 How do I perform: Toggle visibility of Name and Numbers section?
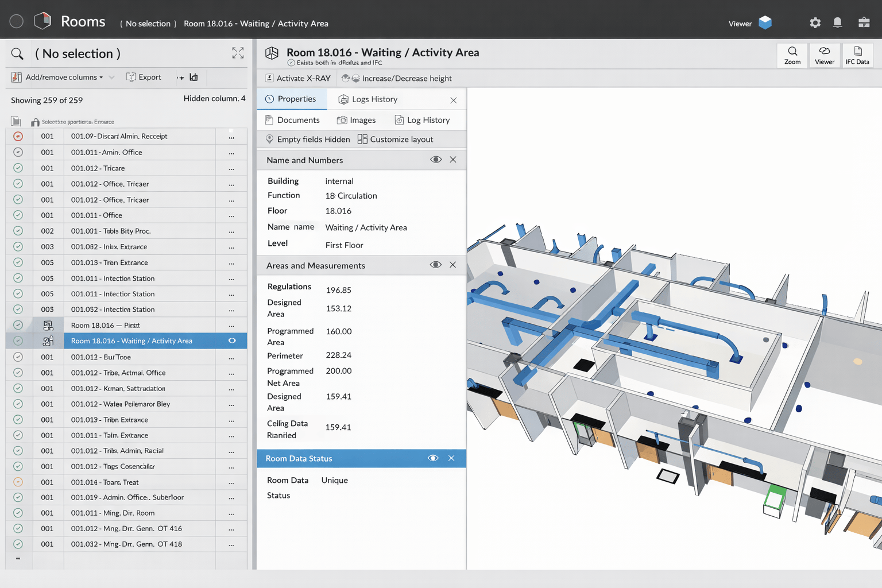[x=436, y=160]
